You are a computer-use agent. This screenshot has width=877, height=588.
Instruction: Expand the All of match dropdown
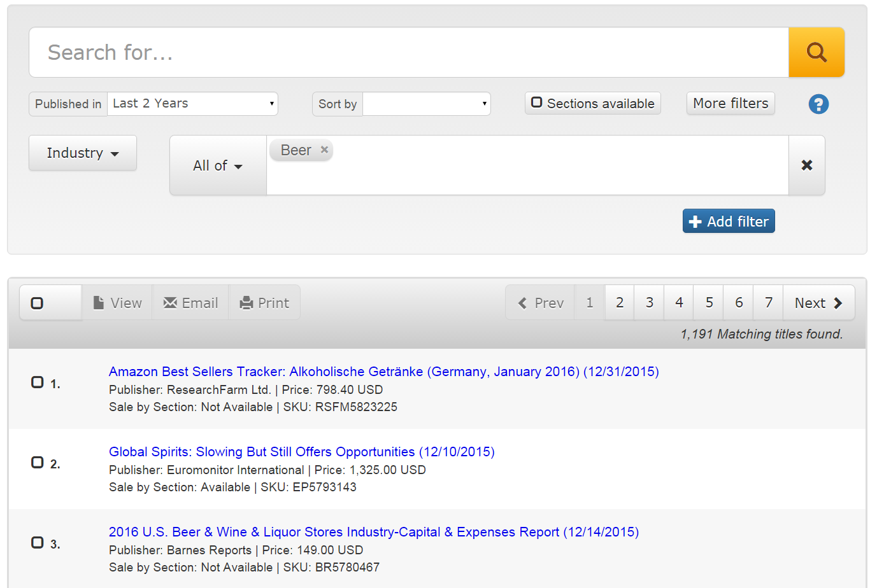click(x=218, y=165)
